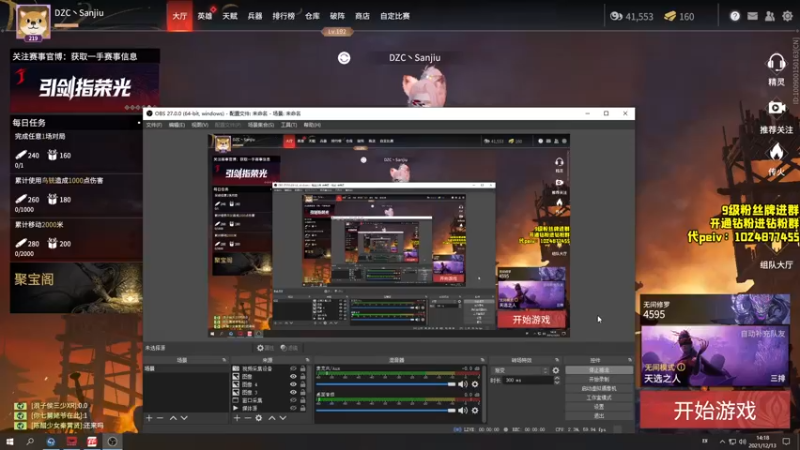Click the OBS icon in the taskbar
The width and height of the screenshot is (800, 450).
pyautogui.click(x=112, y=441)
